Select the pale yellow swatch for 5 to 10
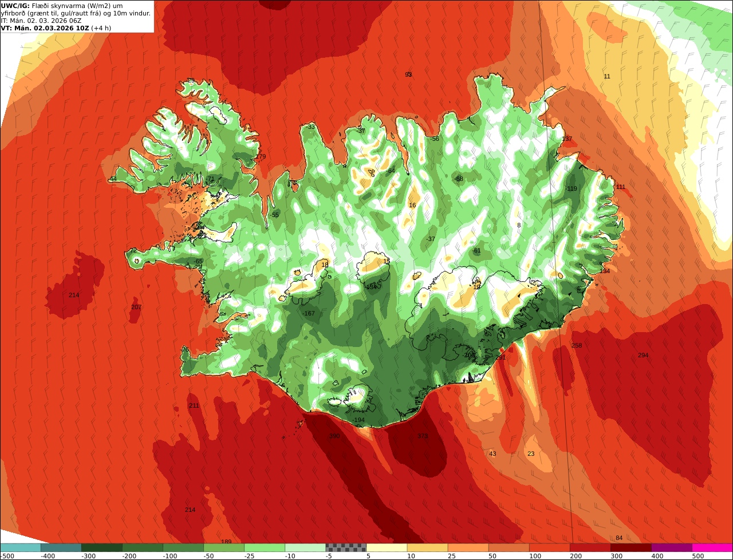The image size is (733, 560). click(x=387, y=547)
